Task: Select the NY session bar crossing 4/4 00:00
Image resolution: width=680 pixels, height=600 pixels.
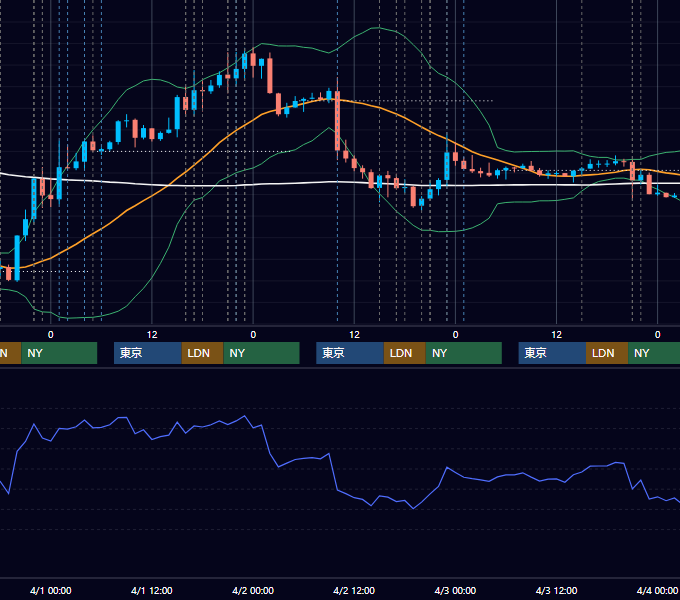Action: tap(654, 353)
